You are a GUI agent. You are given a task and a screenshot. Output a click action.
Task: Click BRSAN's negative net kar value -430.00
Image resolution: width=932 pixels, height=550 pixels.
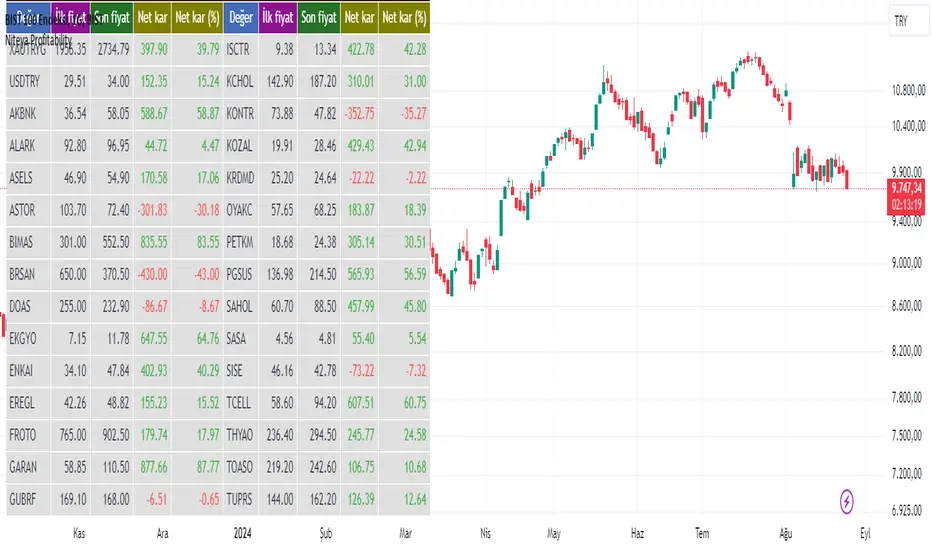point(153,273)
